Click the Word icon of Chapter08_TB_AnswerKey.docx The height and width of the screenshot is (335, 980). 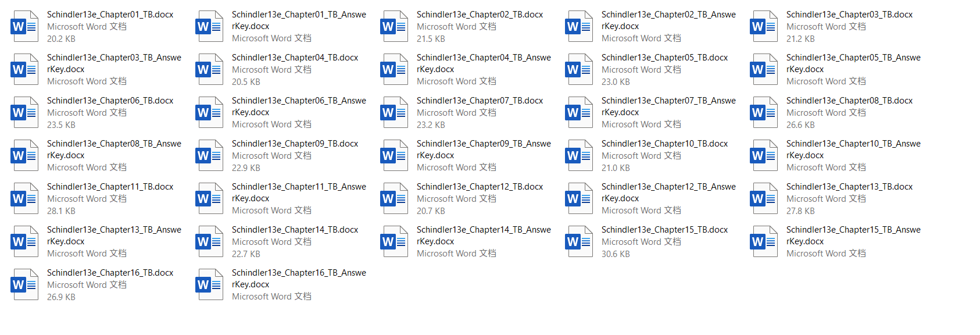(x=24, y=155)
